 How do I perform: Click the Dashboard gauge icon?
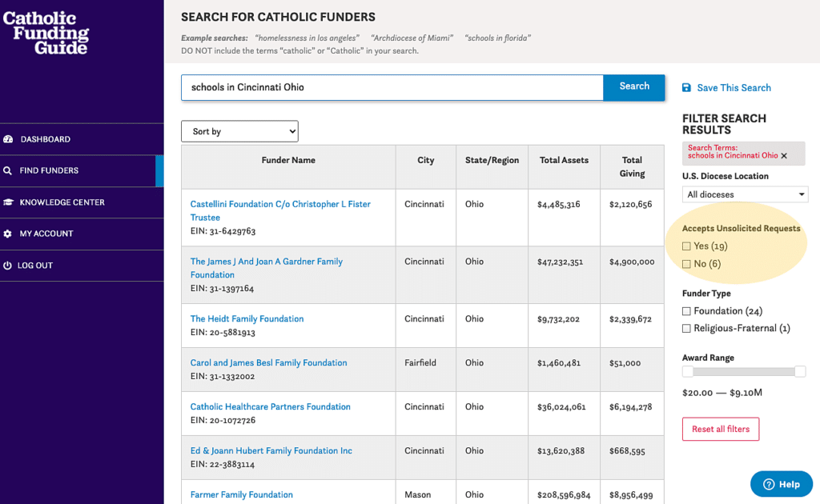(x=8, y=139)
